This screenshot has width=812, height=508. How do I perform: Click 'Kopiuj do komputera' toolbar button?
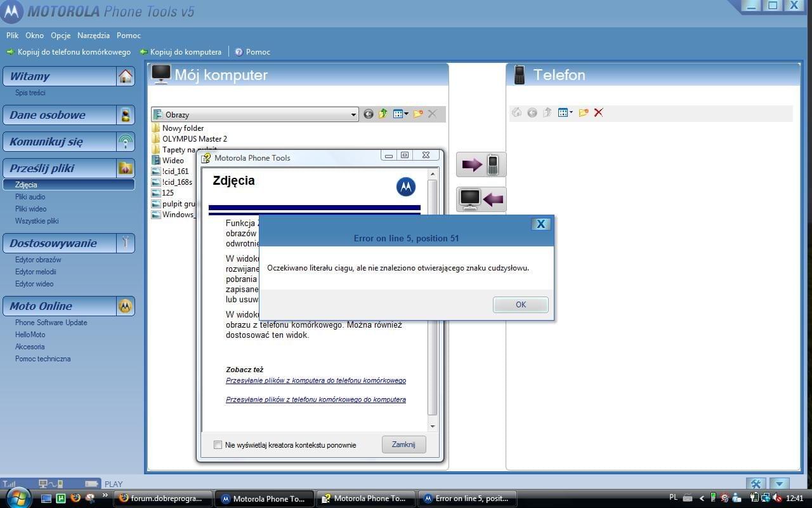[181, 52]
